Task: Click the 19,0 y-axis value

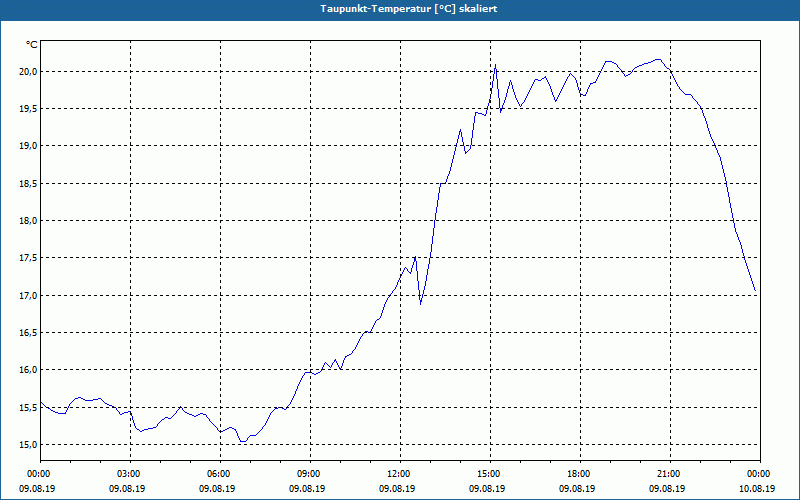Action: pyautogui.click(x=29, y=146)
